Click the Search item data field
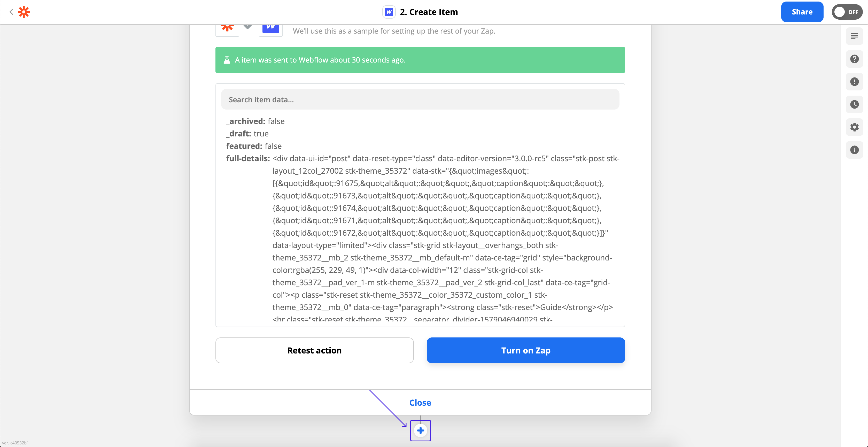The height and width of the screenshot is (447, 868). point(420,99)
